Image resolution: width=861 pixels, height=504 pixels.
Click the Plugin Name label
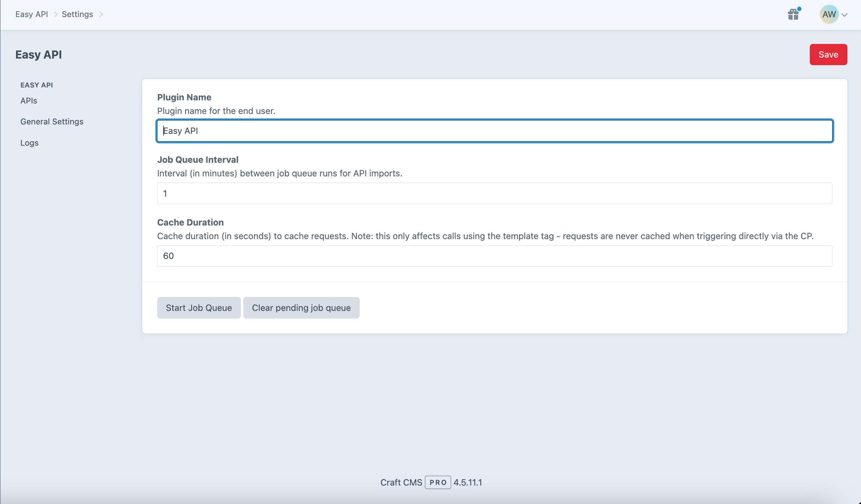tap(184, 97)
